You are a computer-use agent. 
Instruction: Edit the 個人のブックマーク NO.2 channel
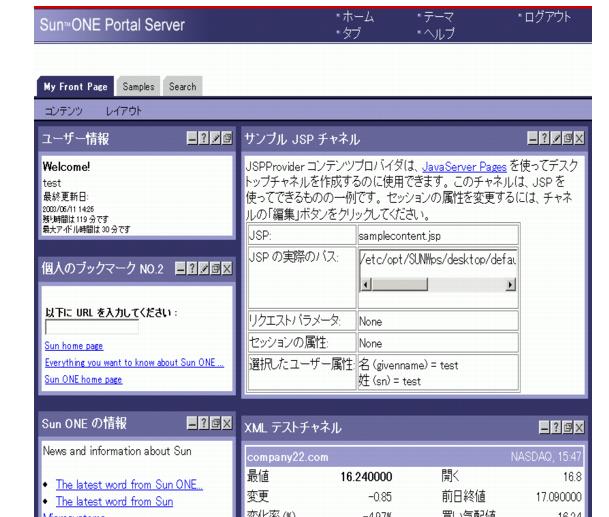[204, 268]
